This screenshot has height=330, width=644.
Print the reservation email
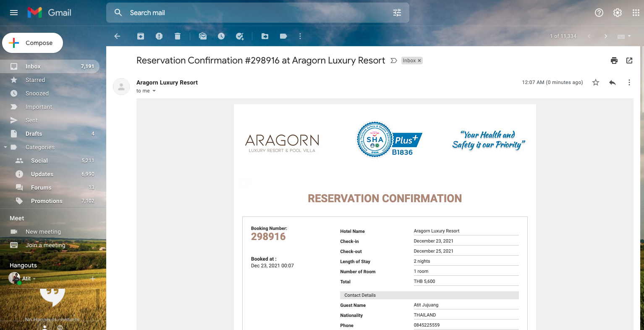(614, 61)
